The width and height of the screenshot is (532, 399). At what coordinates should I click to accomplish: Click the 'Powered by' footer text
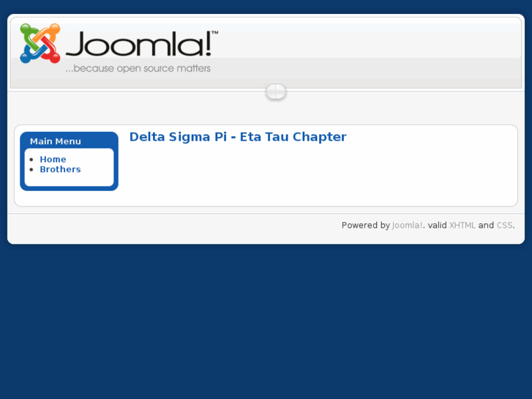point(366,225)
